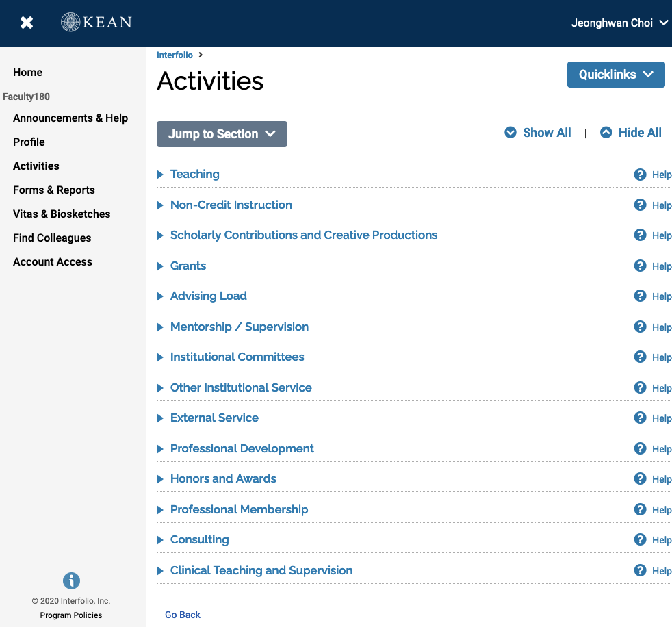Click the help question icon for Clinical Teaching

640,570
